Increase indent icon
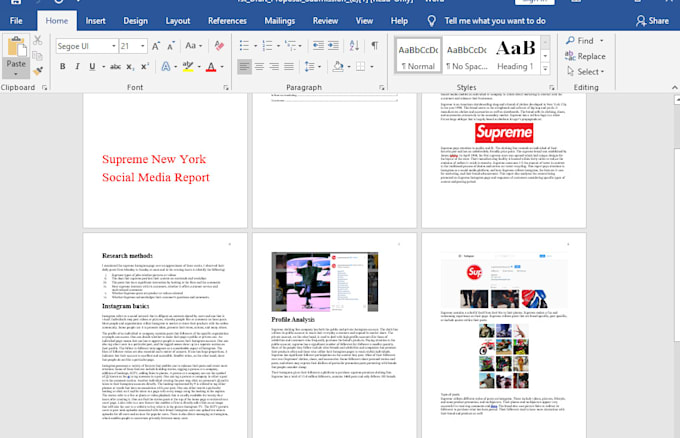The image size is (680, 438). (x=333, y=45)
